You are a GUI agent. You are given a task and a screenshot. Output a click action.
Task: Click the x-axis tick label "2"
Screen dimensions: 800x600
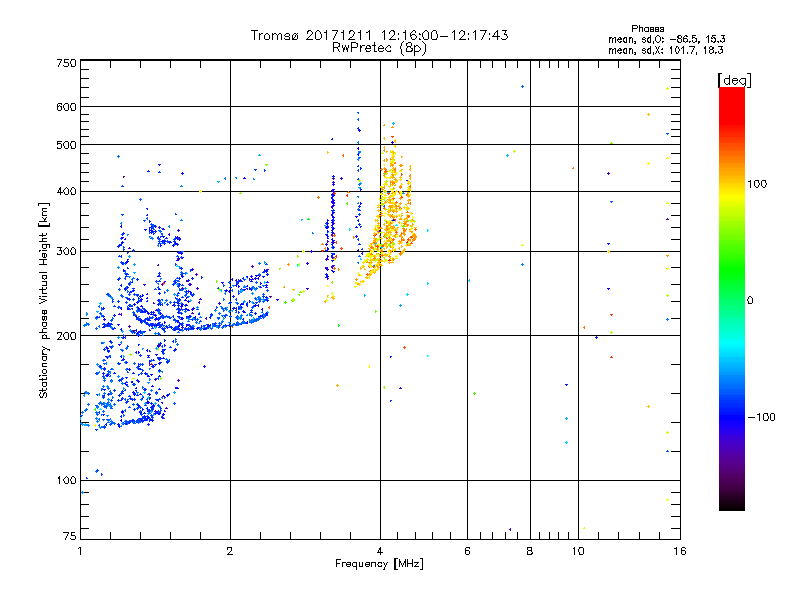pos(230,551)
